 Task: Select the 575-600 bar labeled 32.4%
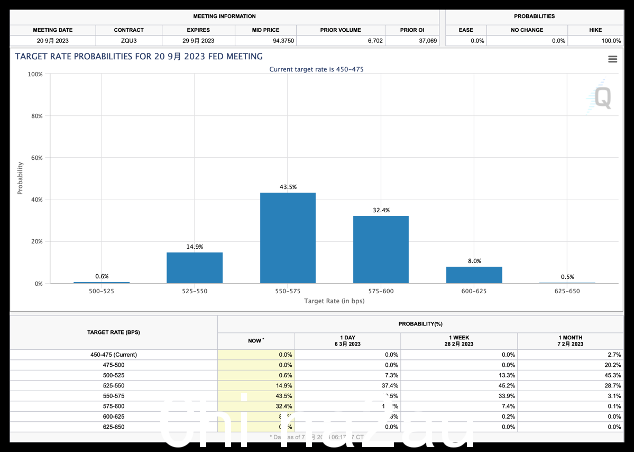click(381, 250)
